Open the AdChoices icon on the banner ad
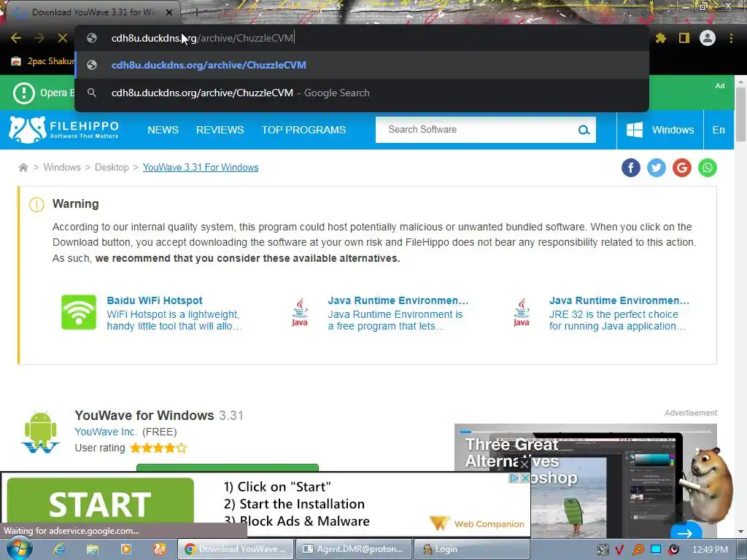Screen dimensions: 747x560 (514, 478)
